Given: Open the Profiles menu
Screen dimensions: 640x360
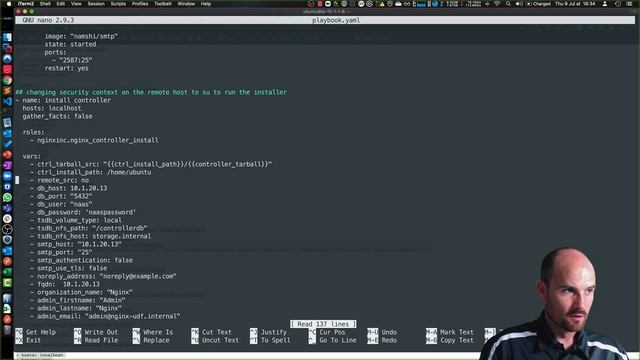Looking at the screenshot, I should (x=140, y=4).
